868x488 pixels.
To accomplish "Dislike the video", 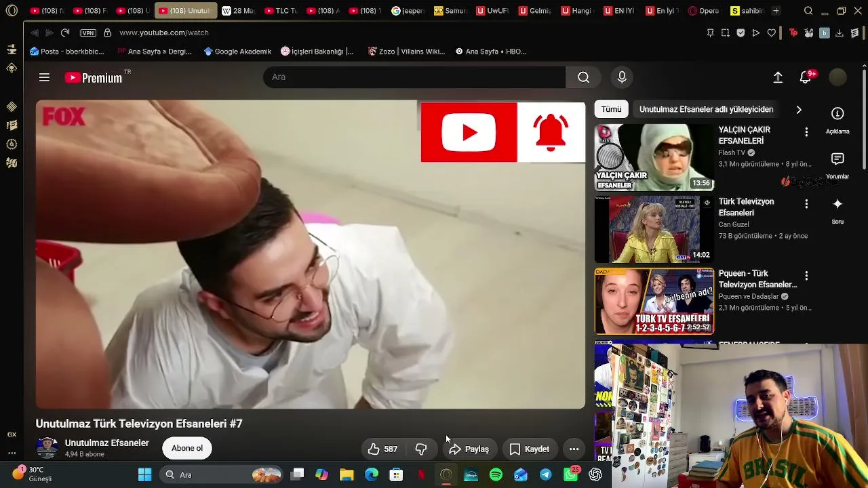I will (x=421, y=449).
